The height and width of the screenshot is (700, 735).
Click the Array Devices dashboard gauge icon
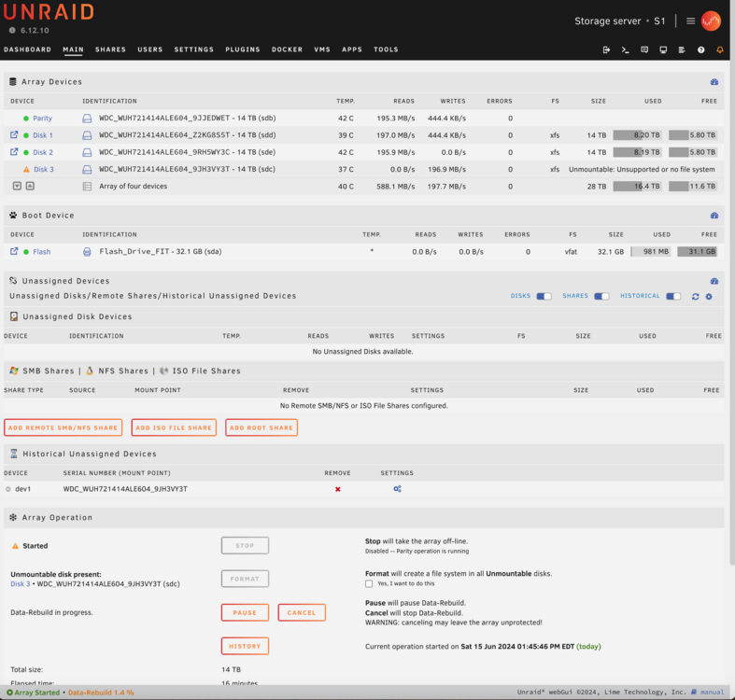714,82
